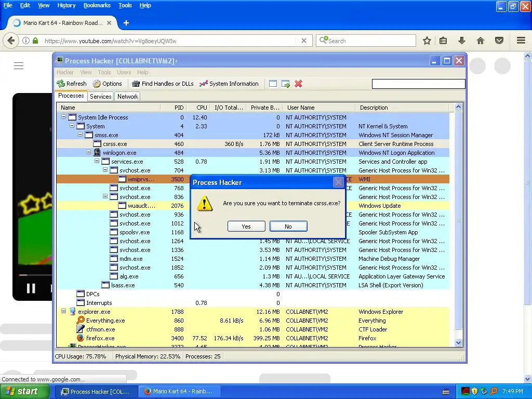The height and width of the screenshot is (399, 532).
Task: Collapse the System tree node
Action: point(72,126)
